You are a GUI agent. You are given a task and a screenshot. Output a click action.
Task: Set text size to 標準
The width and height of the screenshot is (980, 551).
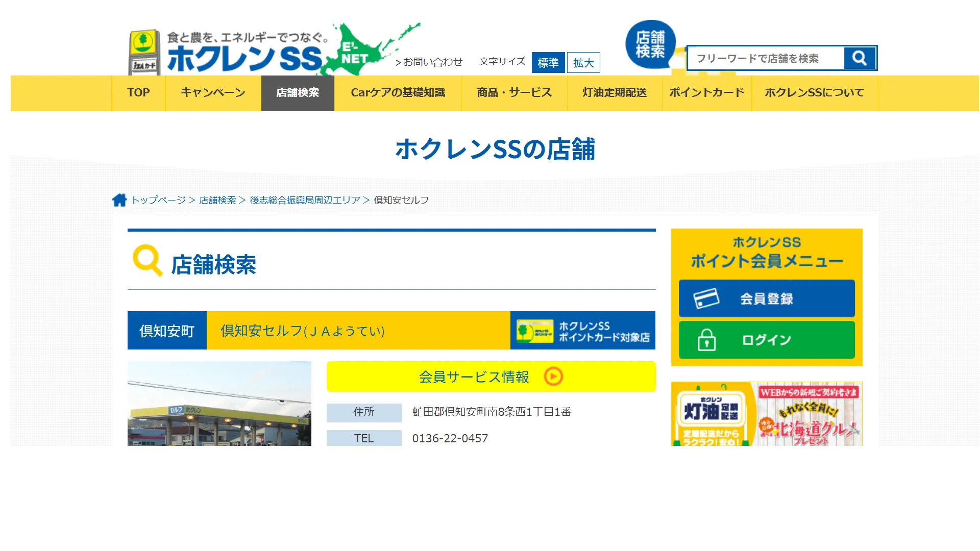(548, 63)
